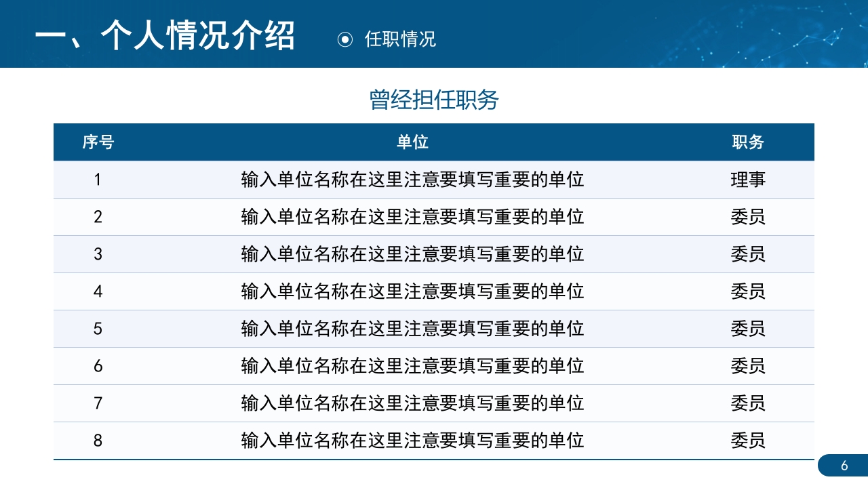Screen dimensions: 868x488
Task: Click the dark blue table header row
Action: coord(434,142)
